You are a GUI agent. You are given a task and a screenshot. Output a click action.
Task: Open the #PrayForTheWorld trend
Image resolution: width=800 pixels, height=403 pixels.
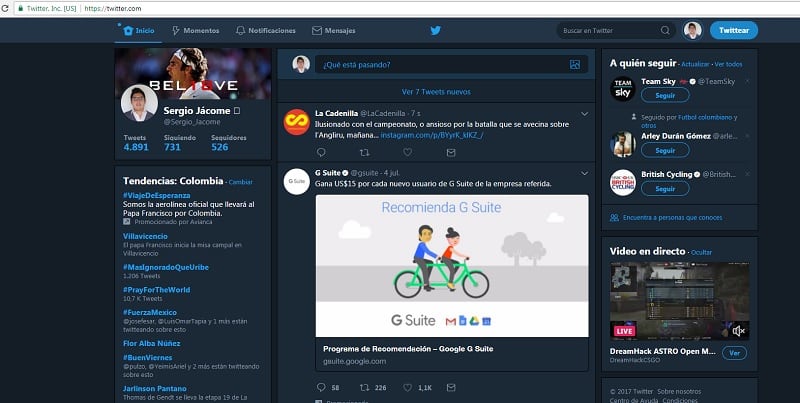point(156,290)
